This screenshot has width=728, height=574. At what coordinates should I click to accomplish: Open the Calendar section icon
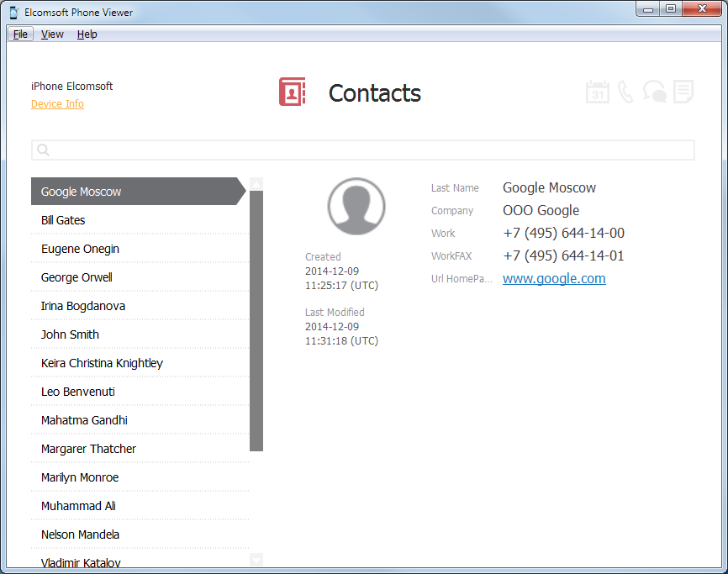point(597,92)
